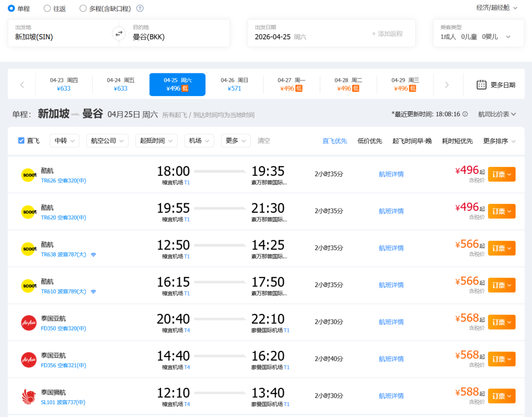Open 航班详情 for flight SL101

[391, 396]
